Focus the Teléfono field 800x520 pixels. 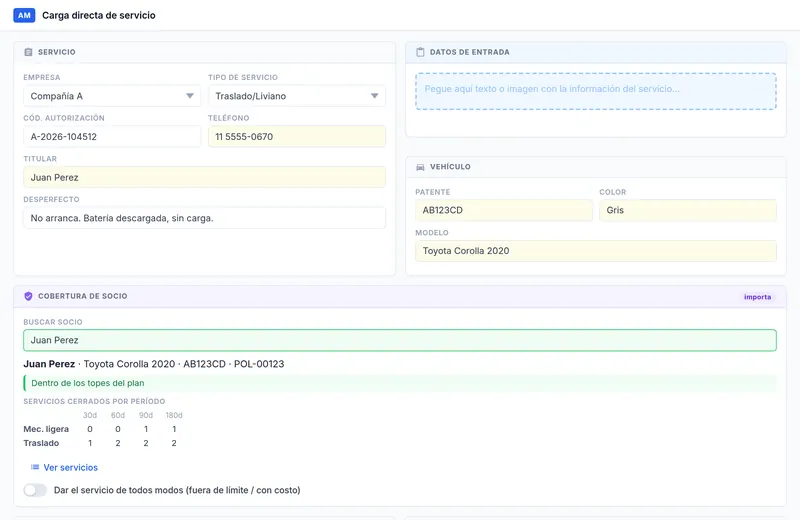coord(296,137)
